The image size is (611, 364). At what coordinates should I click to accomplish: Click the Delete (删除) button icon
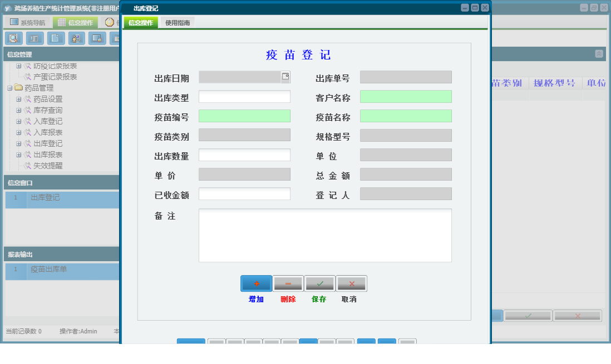(x=288, y=283)
